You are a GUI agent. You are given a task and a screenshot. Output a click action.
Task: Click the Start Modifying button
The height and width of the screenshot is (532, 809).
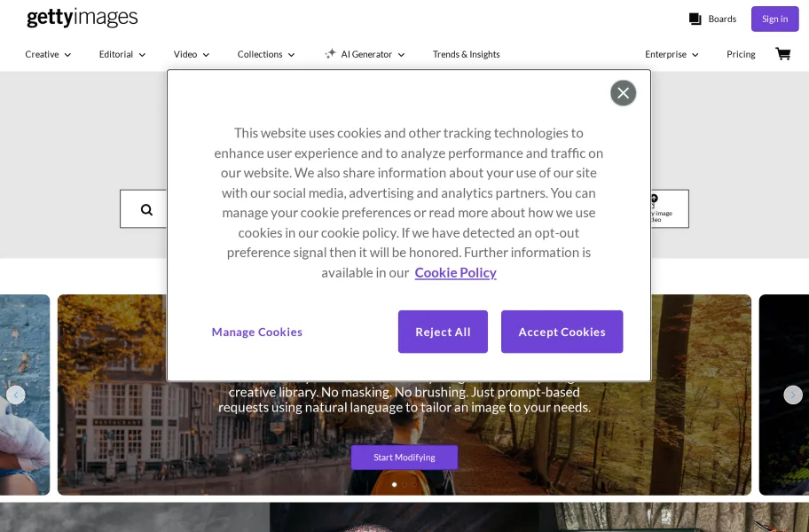[404, 458]
